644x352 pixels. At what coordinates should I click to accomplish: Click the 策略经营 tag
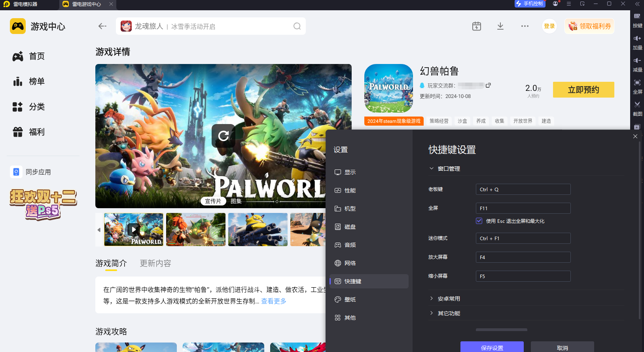coord(439,121)
